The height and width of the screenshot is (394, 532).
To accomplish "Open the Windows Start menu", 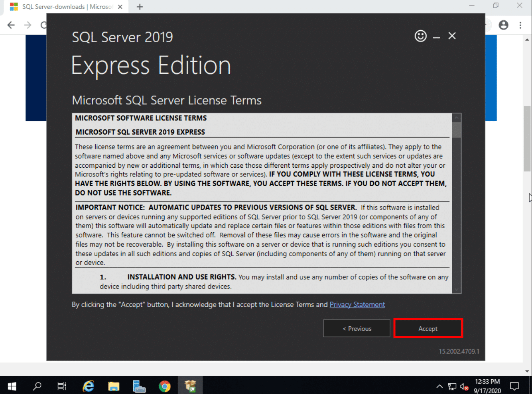I will tap(12, 386).
